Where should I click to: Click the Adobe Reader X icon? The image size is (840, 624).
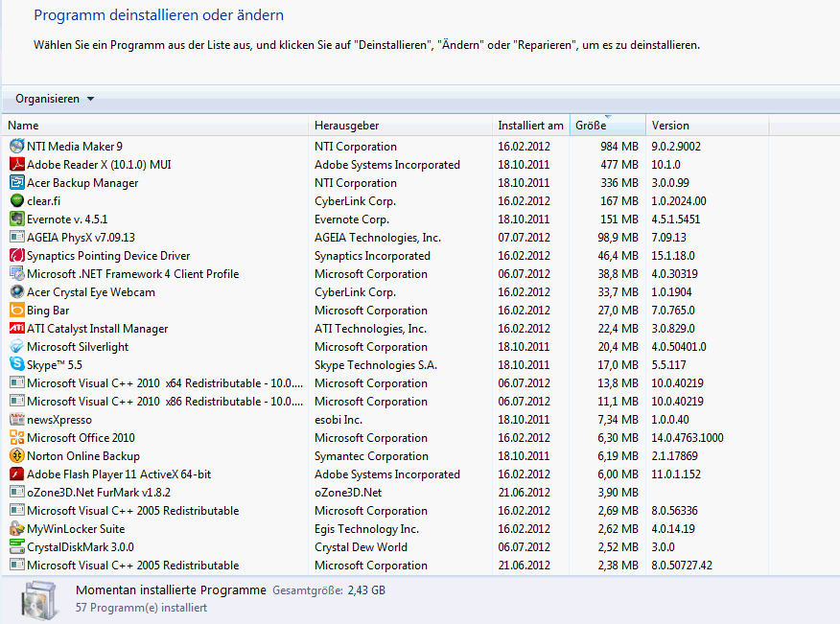(17, 165)
